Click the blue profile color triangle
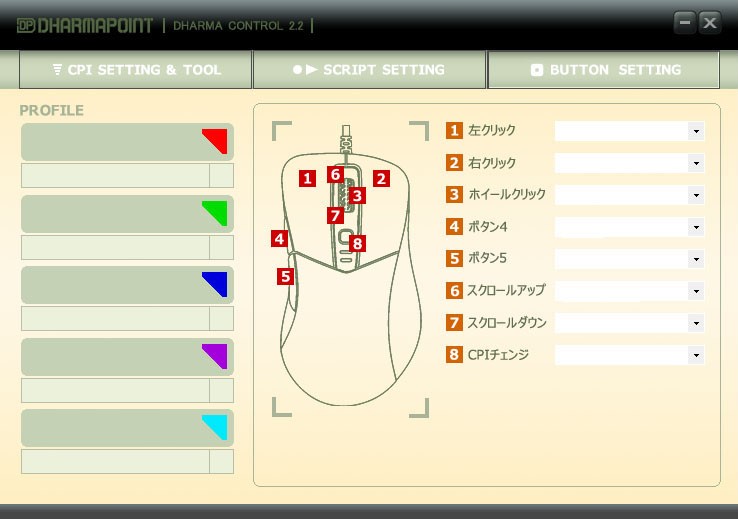This screenshot has height=519, width=738. (219, 281)
